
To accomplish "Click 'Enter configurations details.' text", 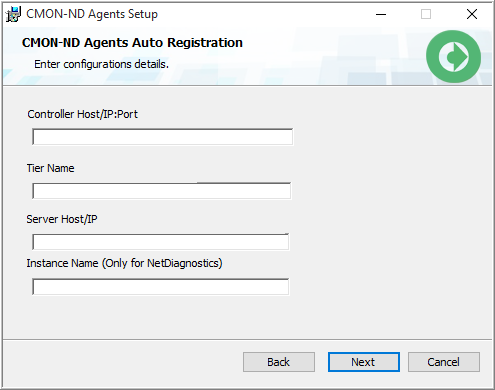I will pyautogui.click(x=101, y=64).
